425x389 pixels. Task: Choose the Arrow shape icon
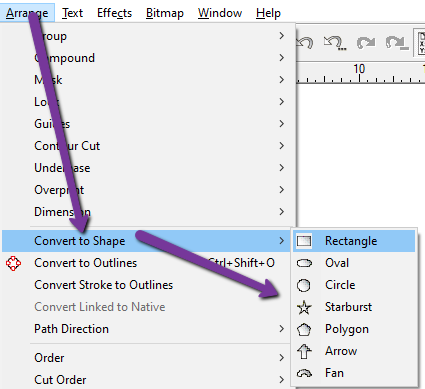304,351
